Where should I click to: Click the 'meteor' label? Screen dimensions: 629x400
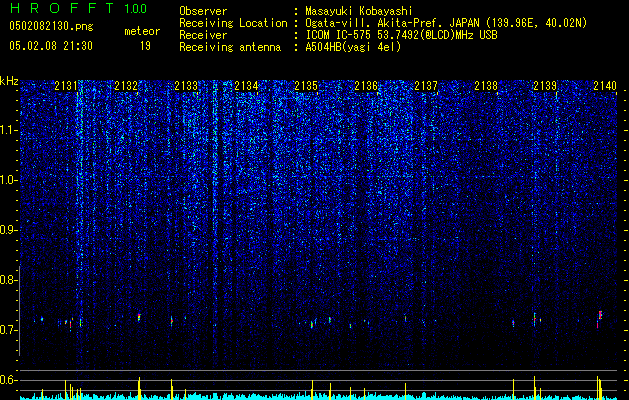pyautogui.click(x=142, y=31)
